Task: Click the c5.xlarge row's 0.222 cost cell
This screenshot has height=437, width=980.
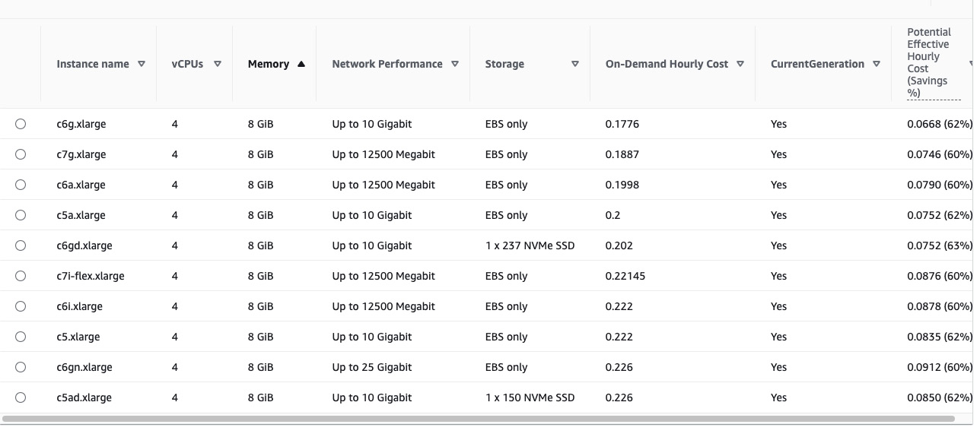Action: [x=620, y=337]
